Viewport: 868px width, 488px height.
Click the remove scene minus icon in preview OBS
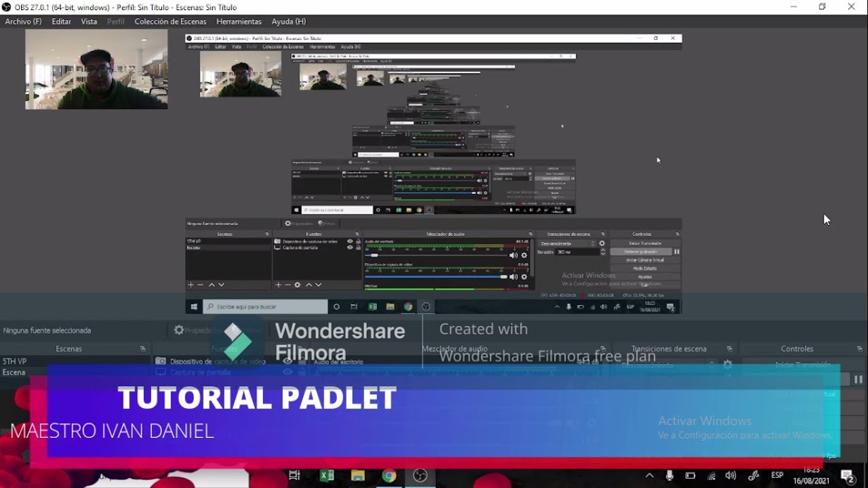(x=201, y=285)
